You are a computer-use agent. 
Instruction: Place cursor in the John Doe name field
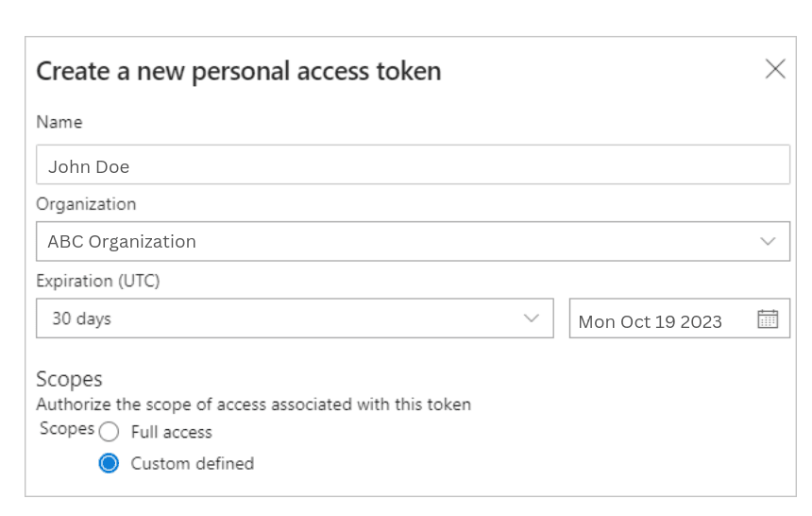413,165
